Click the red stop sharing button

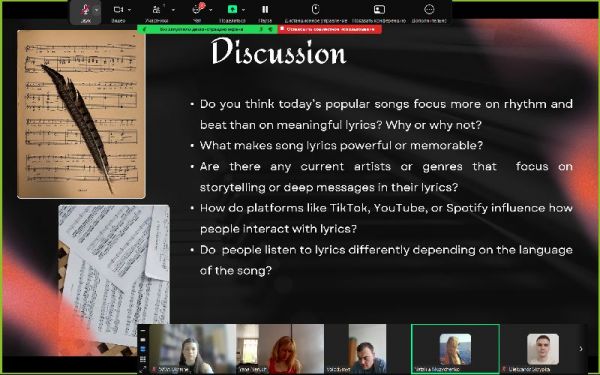330,29
